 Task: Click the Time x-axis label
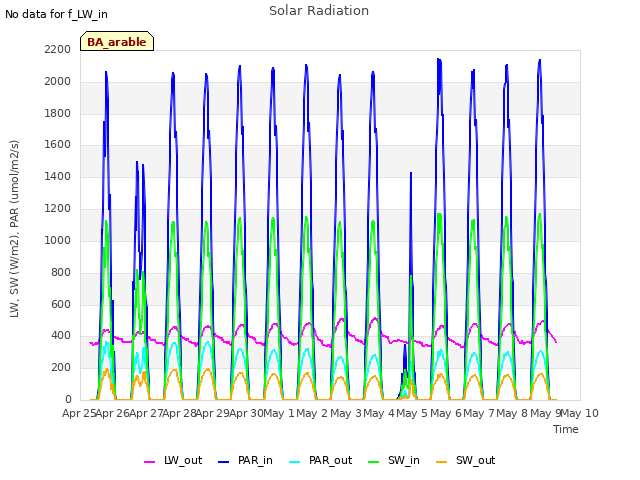566,429
